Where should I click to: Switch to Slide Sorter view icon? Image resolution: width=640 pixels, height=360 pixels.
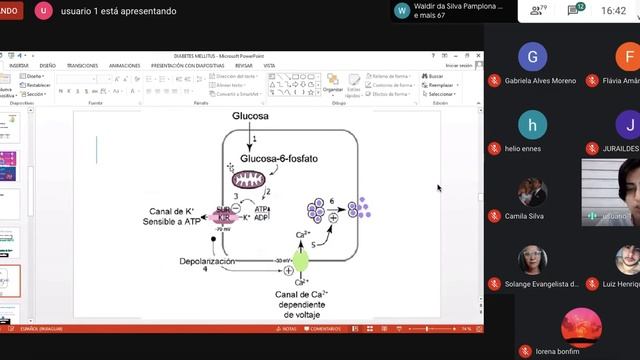point(370,329)
